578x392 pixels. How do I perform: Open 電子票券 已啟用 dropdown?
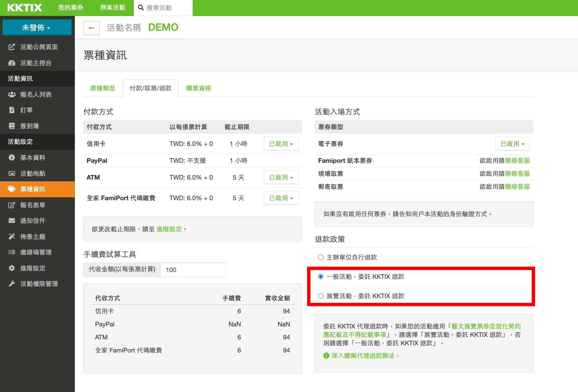512,144
